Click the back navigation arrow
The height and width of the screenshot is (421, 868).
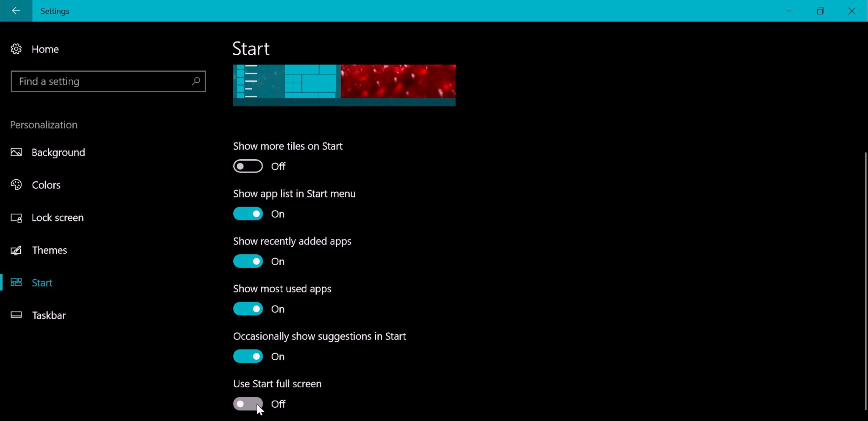[x=16, y=11]
